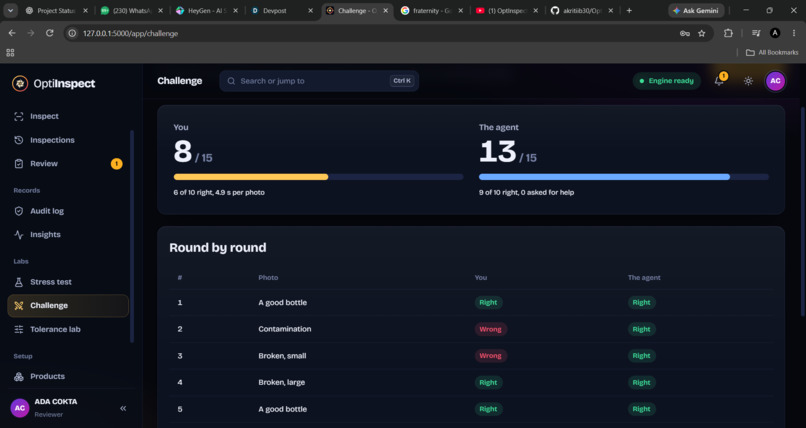Open the browser apps grid icon

tap(10, 52)
